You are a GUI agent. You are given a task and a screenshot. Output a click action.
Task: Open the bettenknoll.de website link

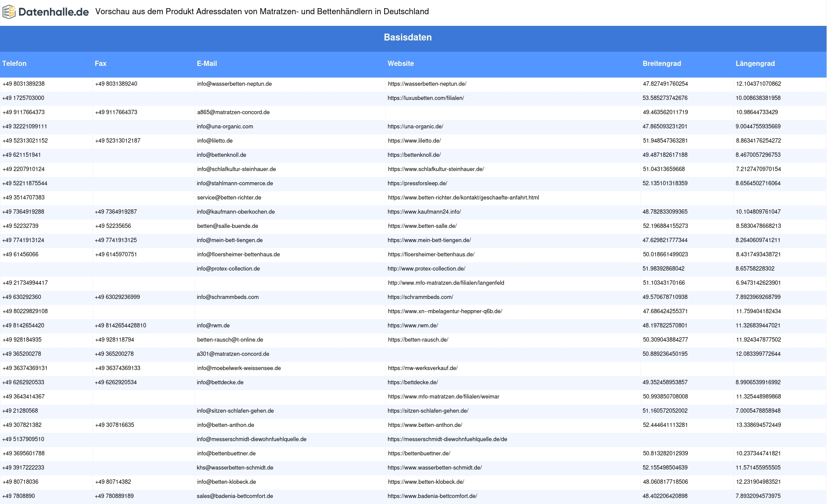(414, 155)
